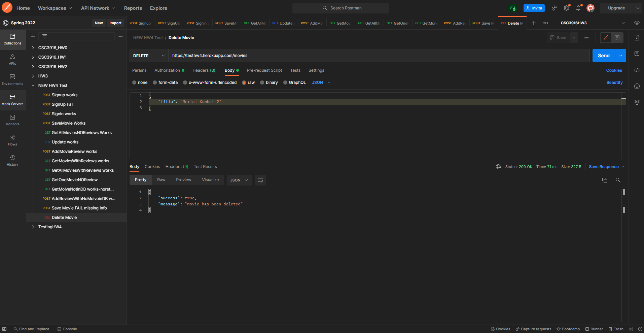
Task: Choose the none body option
Action: tap(134, 82)
